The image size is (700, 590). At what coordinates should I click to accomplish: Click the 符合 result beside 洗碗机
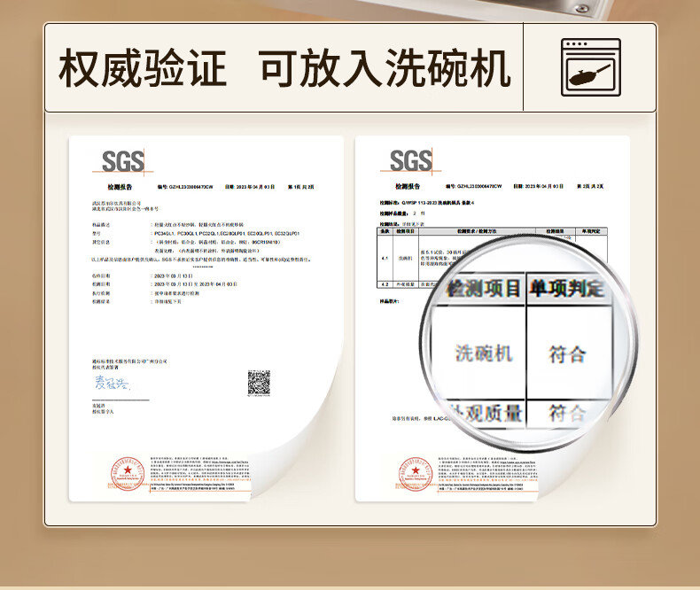click(x=567, y=353)
